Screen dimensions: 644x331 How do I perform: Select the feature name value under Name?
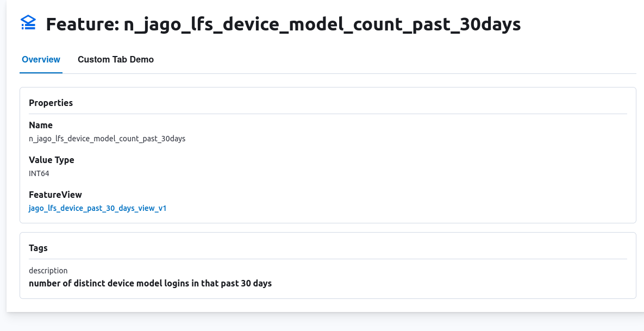[x=107, y=139]
